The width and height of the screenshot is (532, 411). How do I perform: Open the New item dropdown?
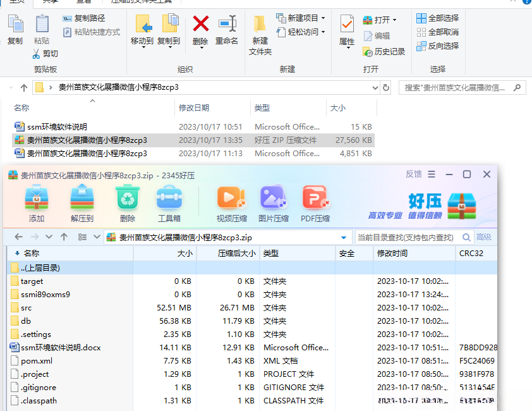click(301, 18)
